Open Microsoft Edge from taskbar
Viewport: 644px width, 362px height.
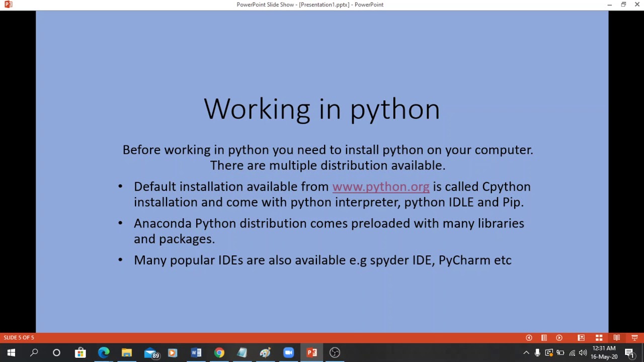click(103, 352)
